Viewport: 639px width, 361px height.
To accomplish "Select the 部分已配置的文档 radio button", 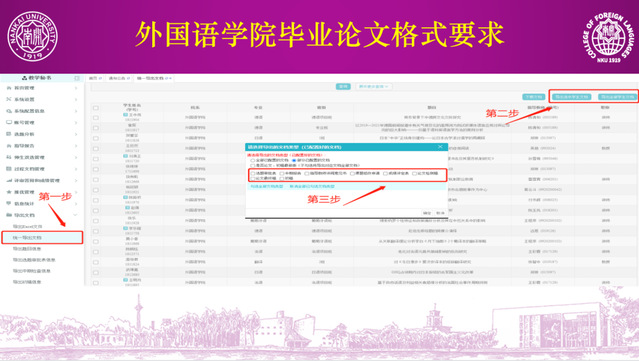I will [x=294, y=161].
